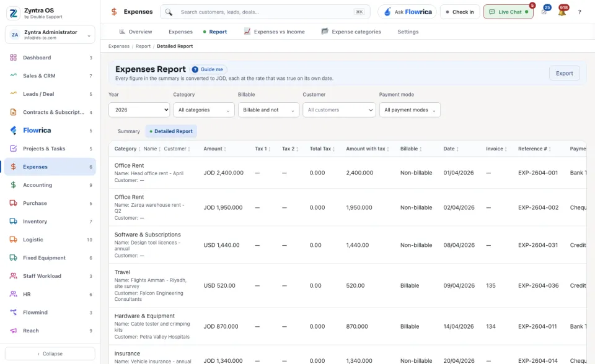Select the Report tab
This screenshot has width=595, height=364.
(x=215, y=32)
